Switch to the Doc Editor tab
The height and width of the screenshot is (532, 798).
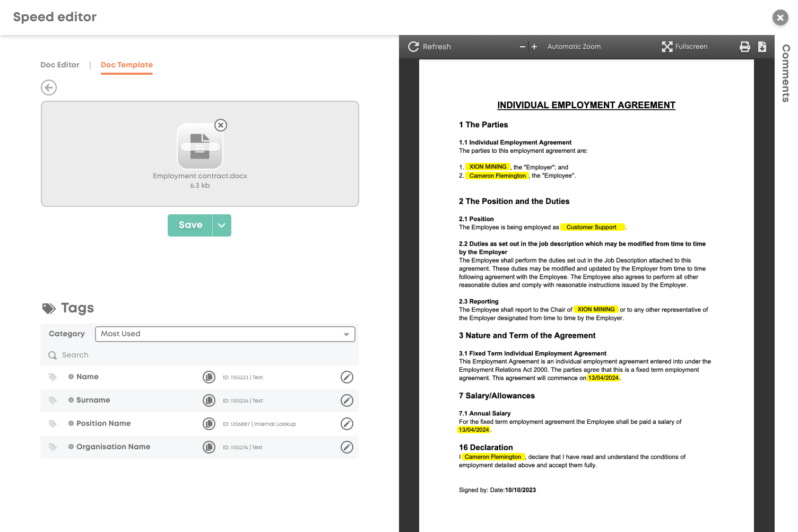coord(60,65)
